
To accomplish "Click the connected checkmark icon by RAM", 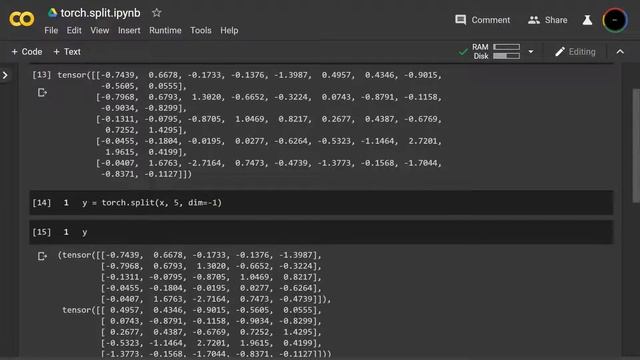I will tap(463, 52).
